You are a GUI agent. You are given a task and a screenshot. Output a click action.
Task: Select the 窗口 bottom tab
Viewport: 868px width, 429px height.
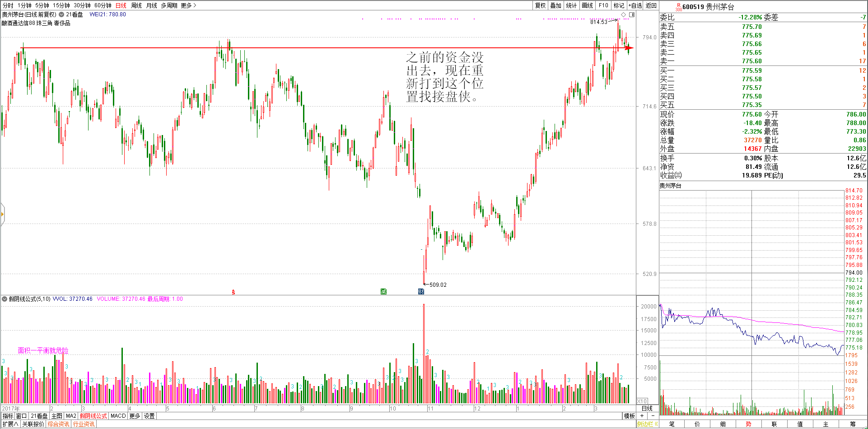coord(22,416)
